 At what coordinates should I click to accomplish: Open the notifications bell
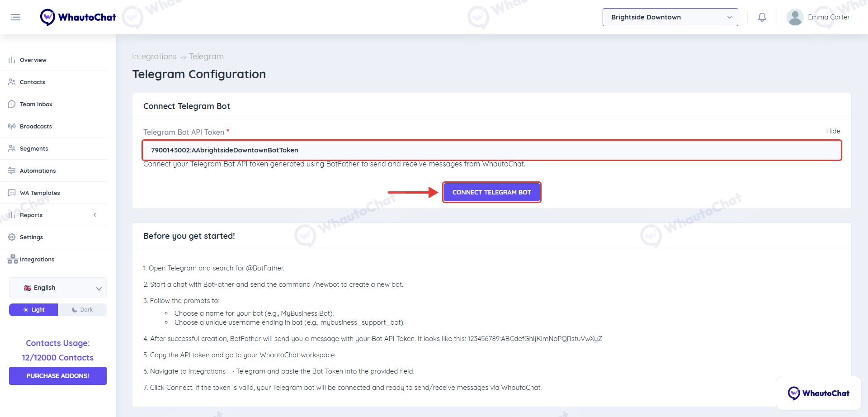pyautogui.click(x=762, y=17)
